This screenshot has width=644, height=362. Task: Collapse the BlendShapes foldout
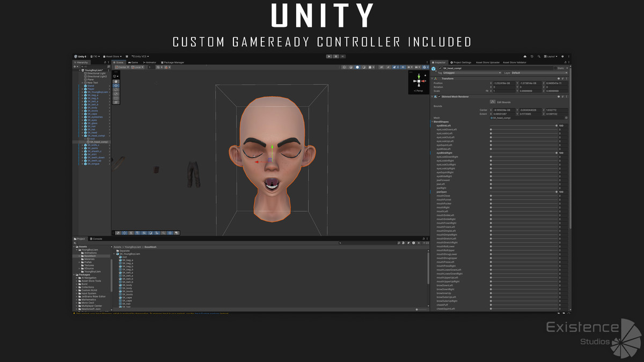[432, 122]
